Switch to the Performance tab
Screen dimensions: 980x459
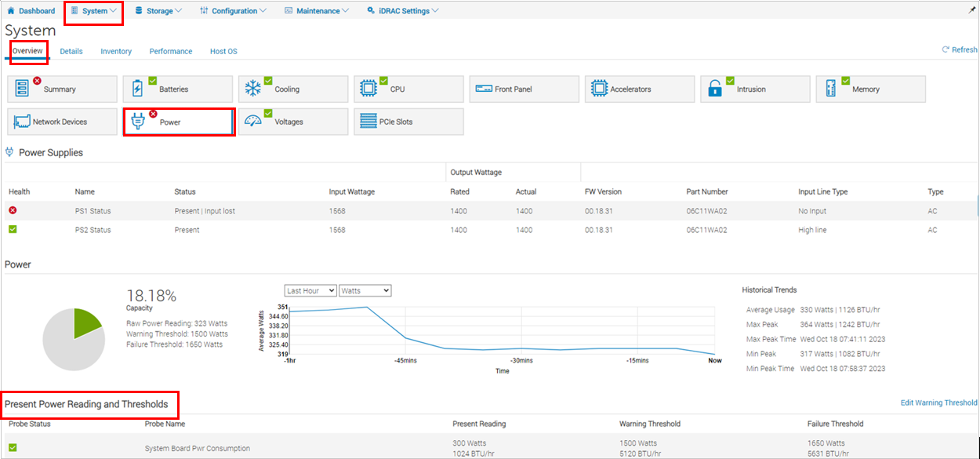171,51
